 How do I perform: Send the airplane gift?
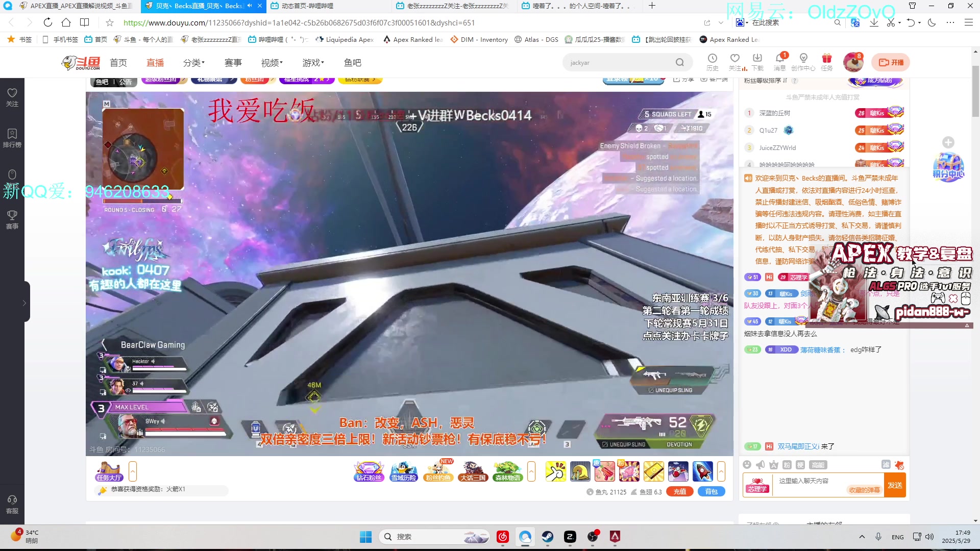pos(678,471)
